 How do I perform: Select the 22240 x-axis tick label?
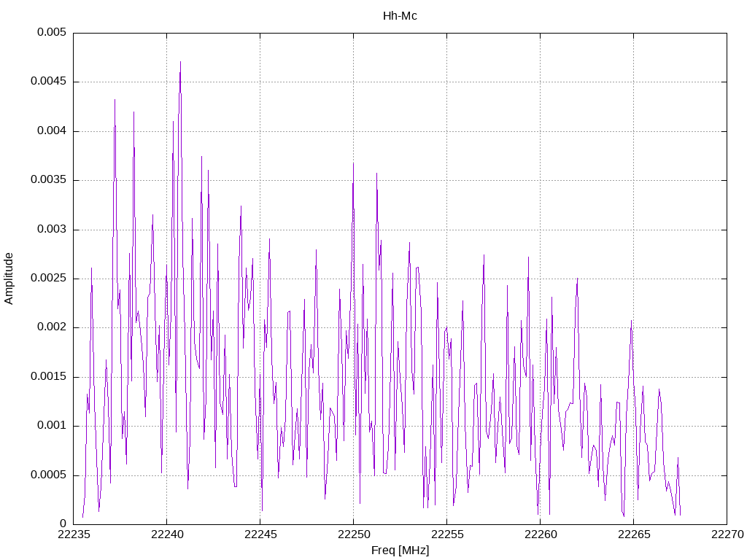[x=167, y=534]
